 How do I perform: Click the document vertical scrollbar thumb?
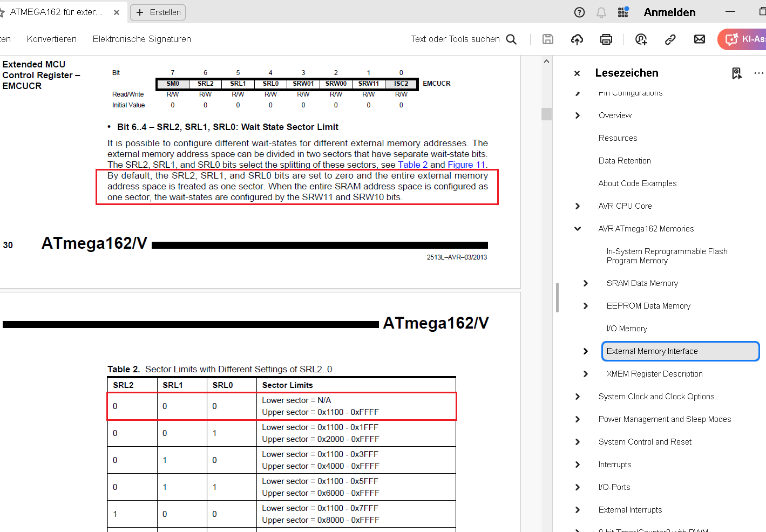[x=546, y=114]
